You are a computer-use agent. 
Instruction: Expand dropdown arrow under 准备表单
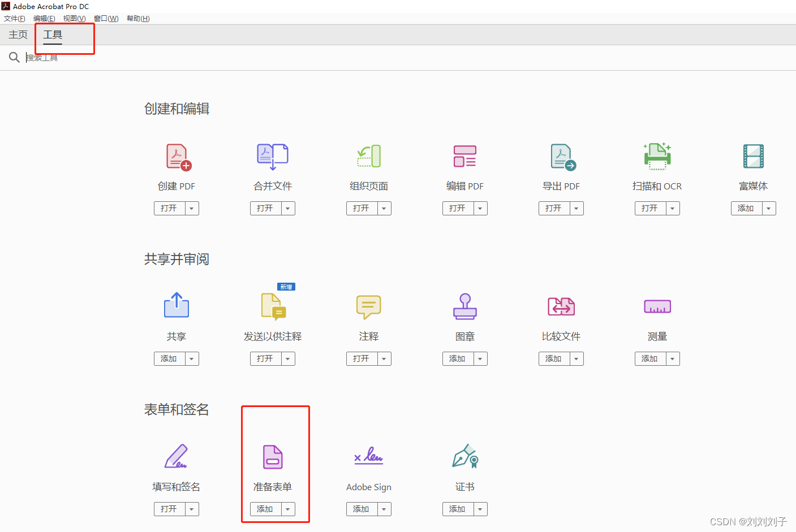288,509
